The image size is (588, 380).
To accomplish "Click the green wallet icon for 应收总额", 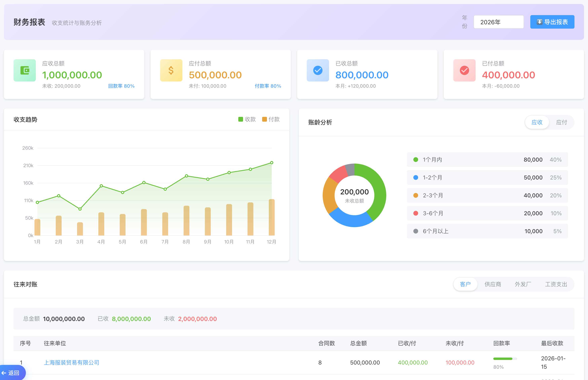I will (x=25, y=70).
